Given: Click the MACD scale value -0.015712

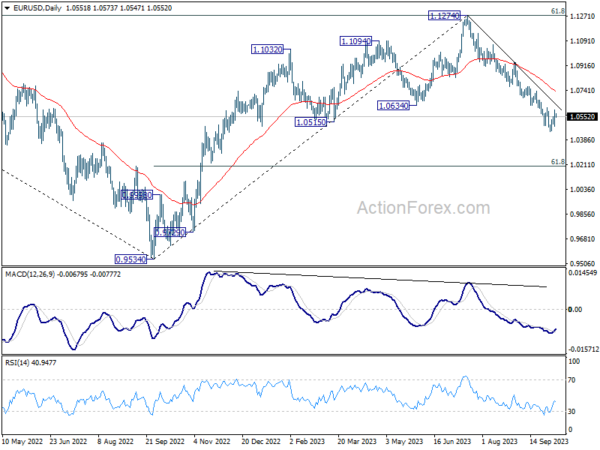Looking at the screenshot, I should pos(583,349).
